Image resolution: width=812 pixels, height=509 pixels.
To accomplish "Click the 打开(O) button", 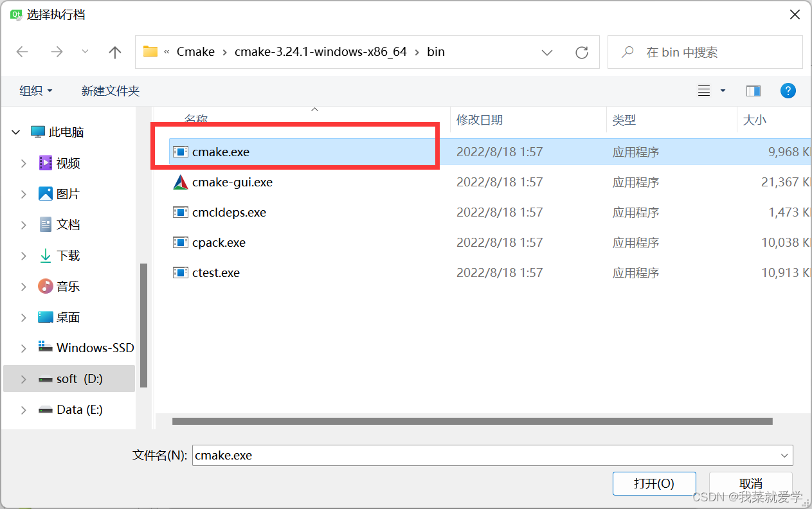I will [654, 483].
